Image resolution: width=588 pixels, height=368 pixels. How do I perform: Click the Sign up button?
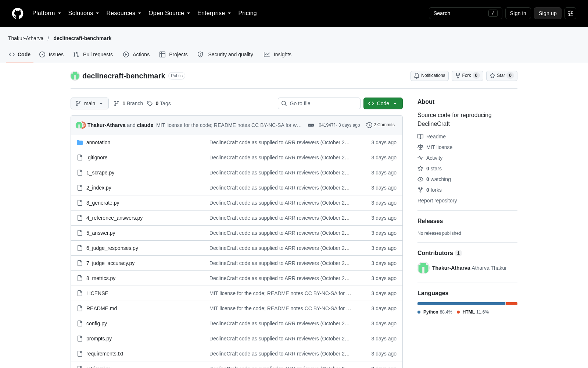[548, 13]
